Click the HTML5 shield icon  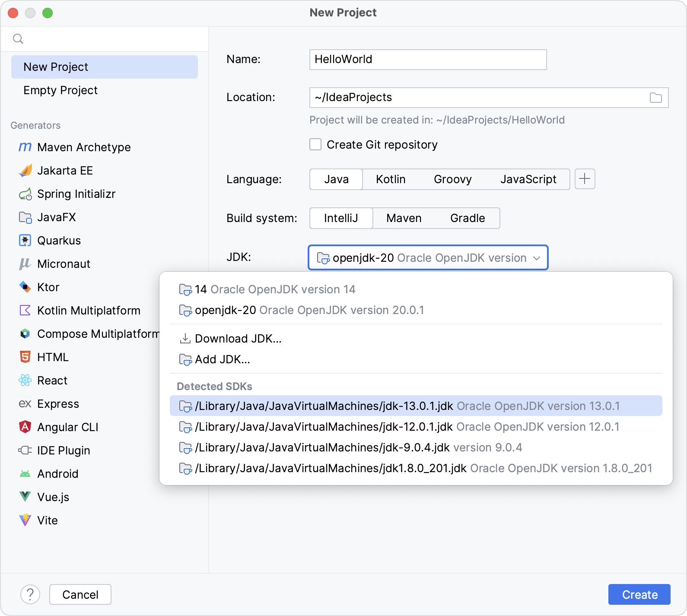(x=25, y=357)
